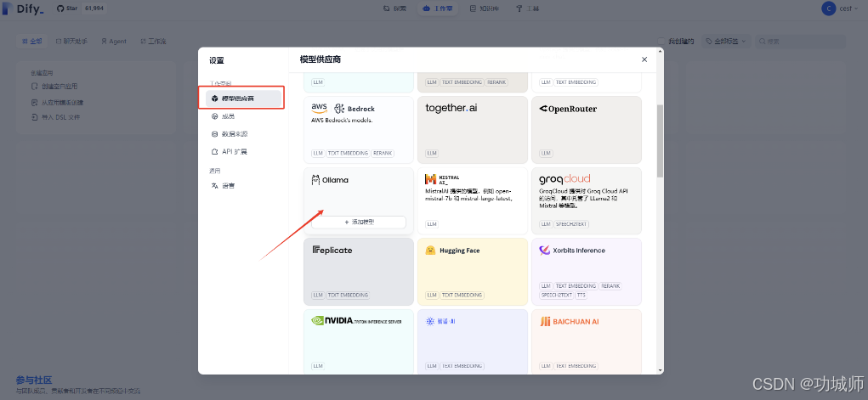Open the 全部标签 tag filter dropdown

coord(726,41)
